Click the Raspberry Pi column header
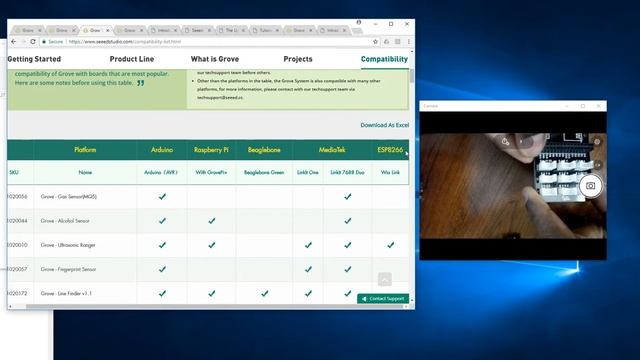Image resolution: width=640 pixels, height=360 pixels. click(x=211, y=150)
